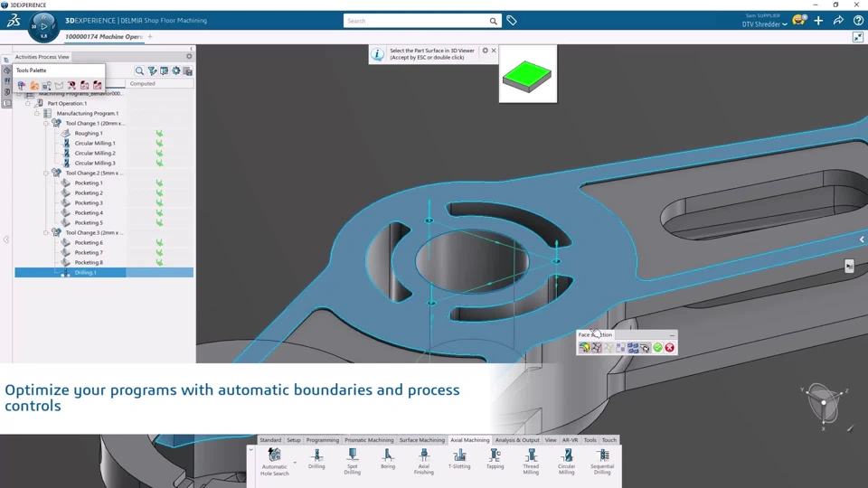
Task: Close the Select Part Surface info message
Action: 494,51
